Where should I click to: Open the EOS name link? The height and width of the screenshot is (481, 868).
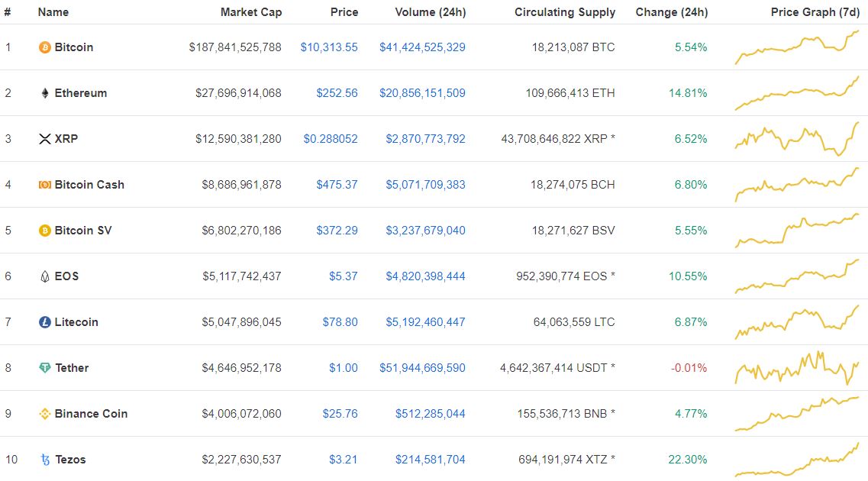pos(66,276)
